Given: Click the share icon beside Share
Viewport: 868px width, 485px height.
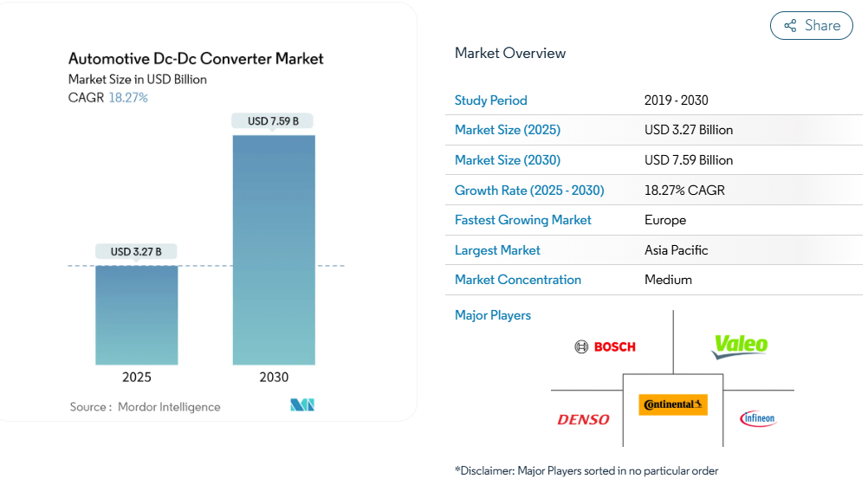Looking at the screenshot, I should 790,26.
